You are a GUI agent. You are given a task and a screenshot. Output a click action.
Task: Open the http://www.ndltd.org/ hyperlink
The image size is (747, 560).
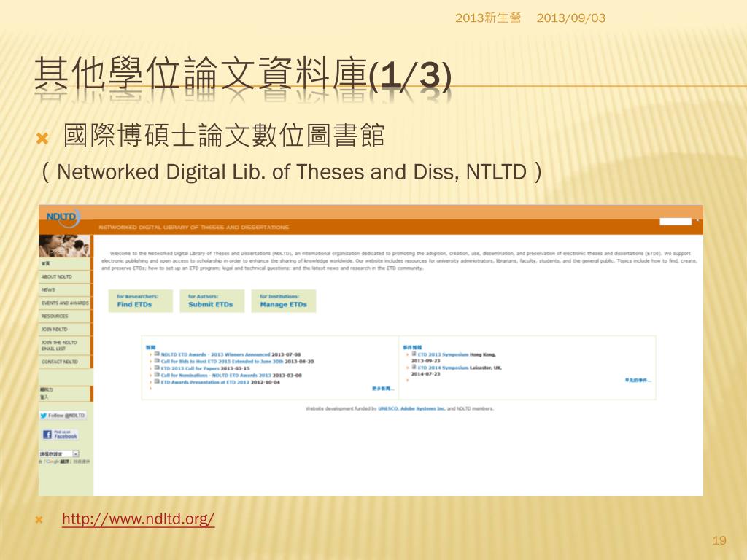(138, 519)
